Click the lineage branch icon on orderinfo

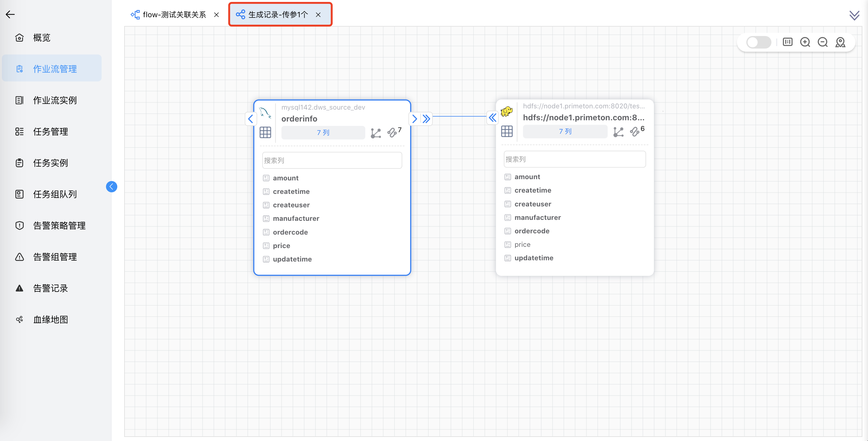(375, 133)
